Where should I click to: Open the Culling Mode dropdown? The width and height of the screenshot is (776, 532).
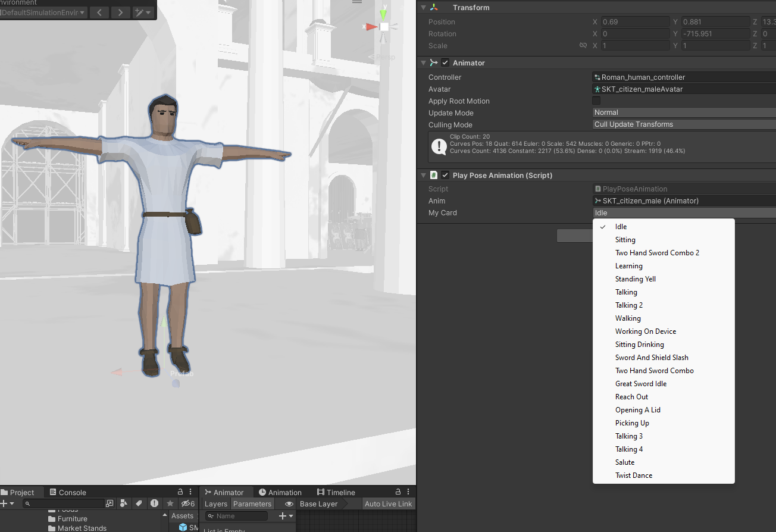[684, 124]
